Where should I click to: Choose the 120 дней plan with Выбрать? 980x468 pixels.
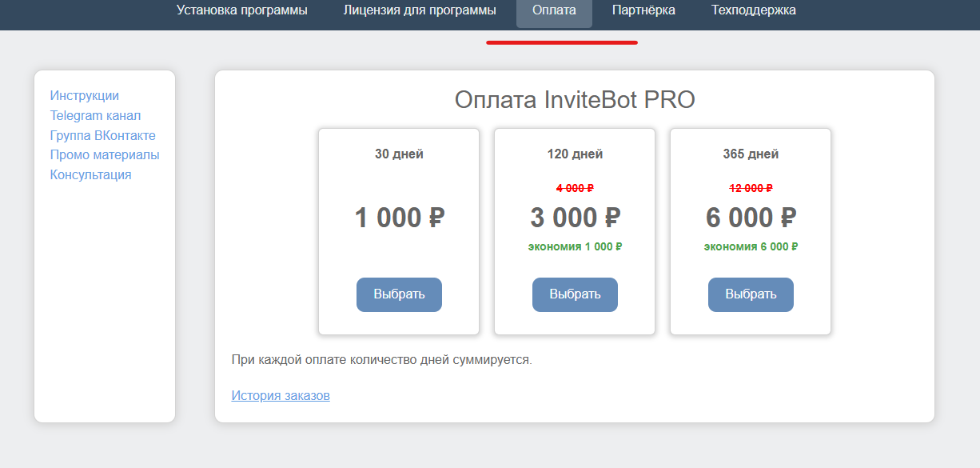click(575, 294)
